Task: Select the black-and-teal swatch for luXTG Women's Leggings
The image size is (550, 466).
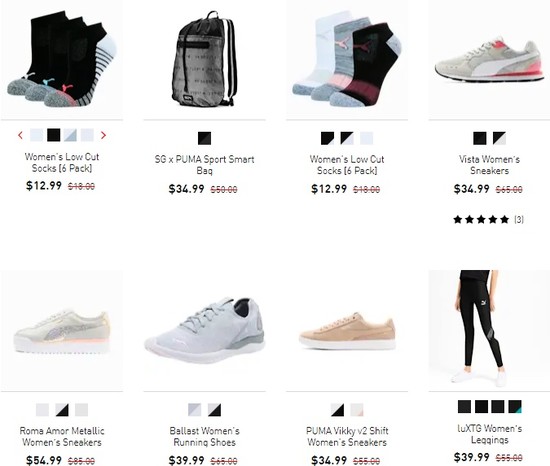Action: click(x=515, y=407)
